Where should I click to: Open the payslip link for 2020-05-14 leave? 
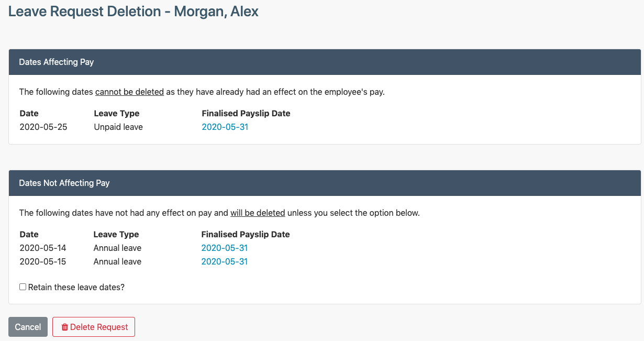(224, 248)
